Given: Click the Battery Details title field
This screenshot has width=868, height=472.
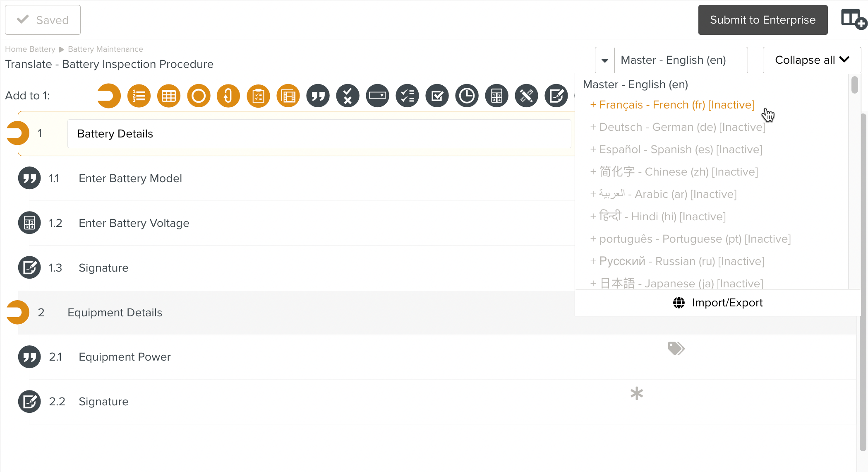Looking at the screenshot, I should 319,133.
